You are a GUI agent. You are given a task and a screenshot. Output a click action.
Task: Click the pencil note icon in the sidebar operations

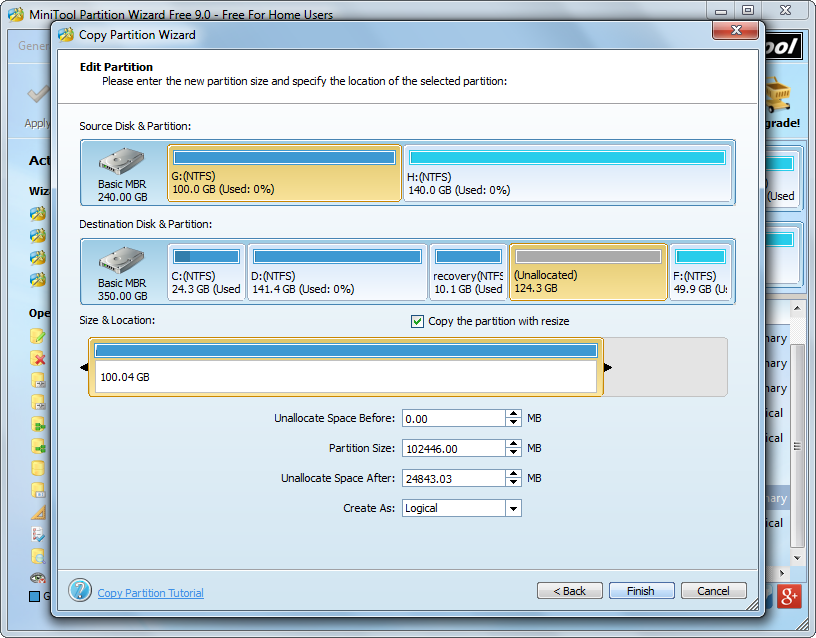pyautogui.click(x=38, y=336)
